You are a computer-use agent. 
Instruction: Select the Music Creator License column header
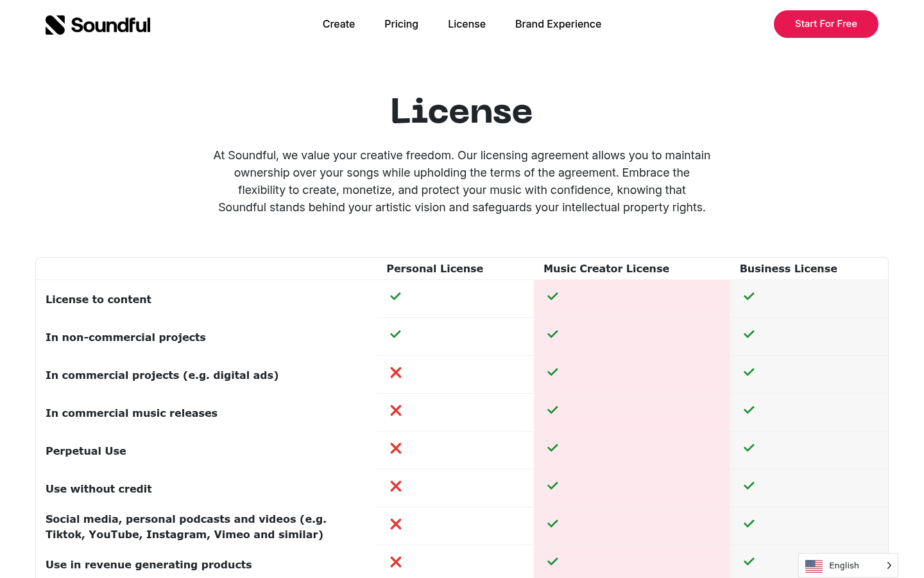coord(606,268)
